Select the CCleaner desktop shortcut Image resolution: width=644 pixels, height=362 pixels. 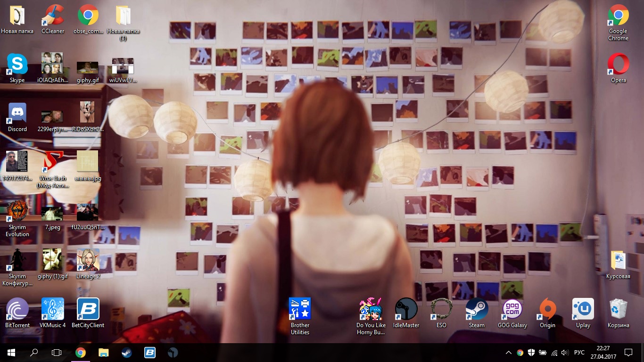pyautogui.click(x=53, y=19)
